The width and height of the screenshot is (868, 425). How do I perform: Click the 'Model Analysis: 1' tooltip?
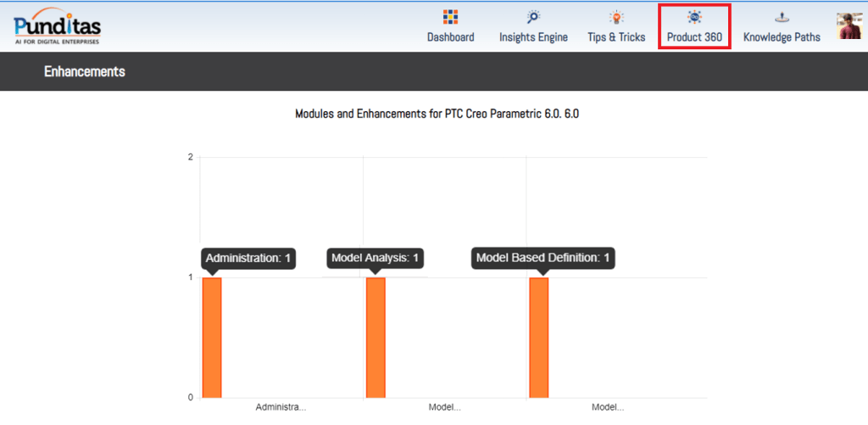tap(376, 258)
